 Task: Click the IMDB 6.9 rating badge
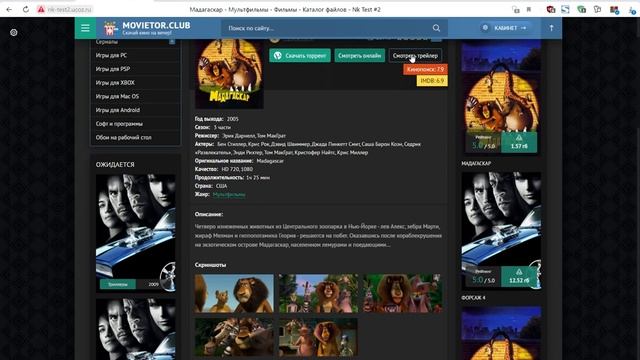[x=432, y=81]
